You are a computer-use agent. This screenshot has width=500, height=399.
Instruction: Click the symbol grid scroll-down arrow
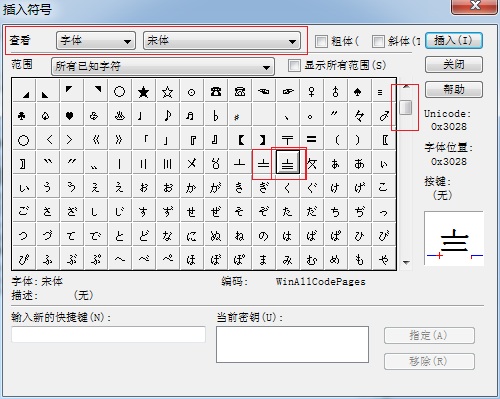(x=406, y=263)
